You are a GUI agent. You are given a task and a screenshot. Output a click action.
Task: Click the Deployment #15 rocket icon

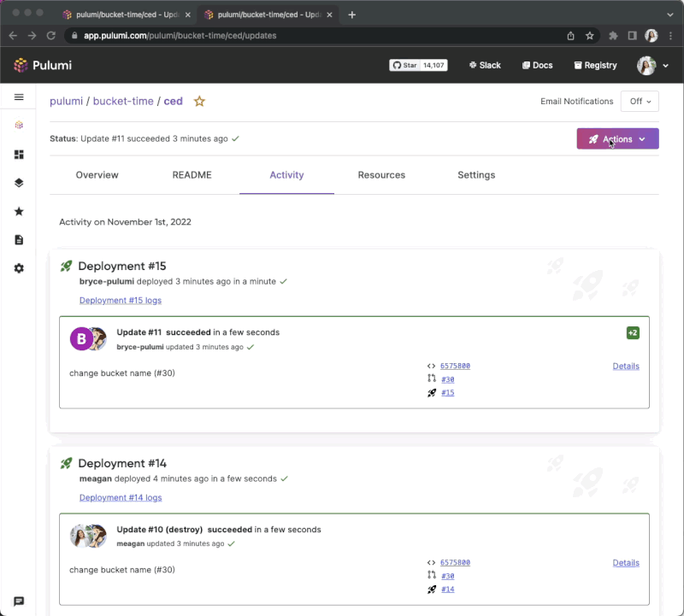coord(67,266)
